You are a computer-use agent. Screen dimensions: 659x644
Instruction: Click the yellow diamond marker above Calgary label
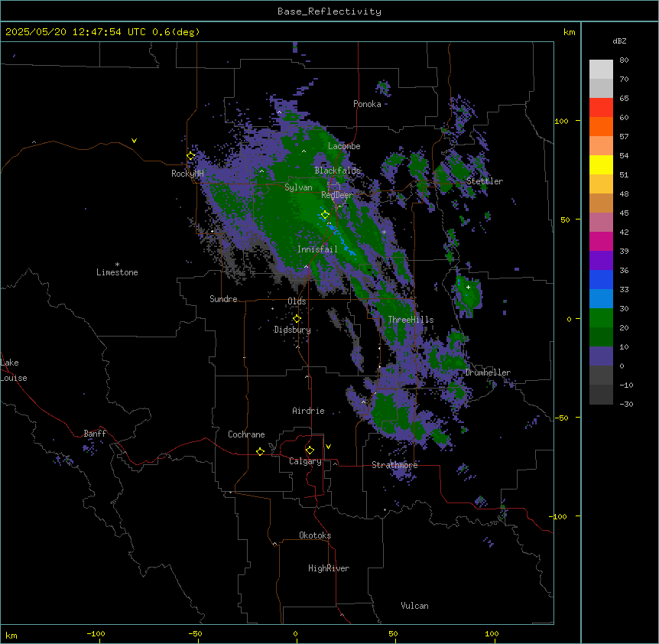point(310,450)
